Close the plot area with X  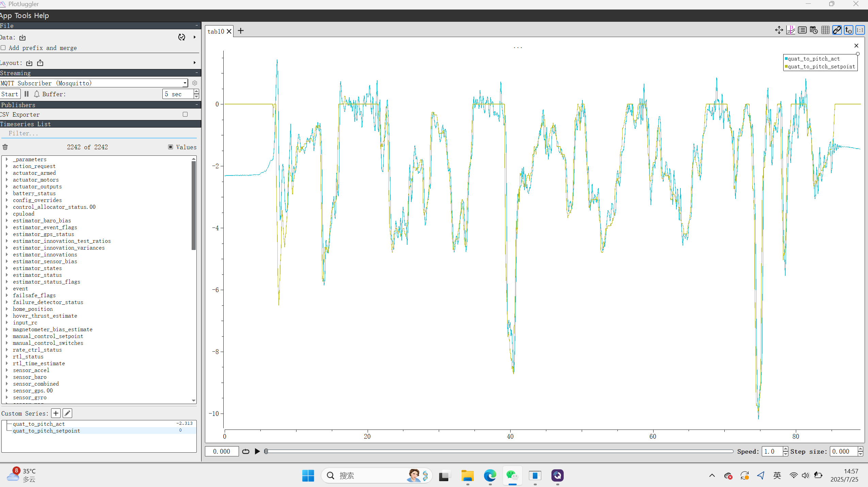tap(856, 46)
